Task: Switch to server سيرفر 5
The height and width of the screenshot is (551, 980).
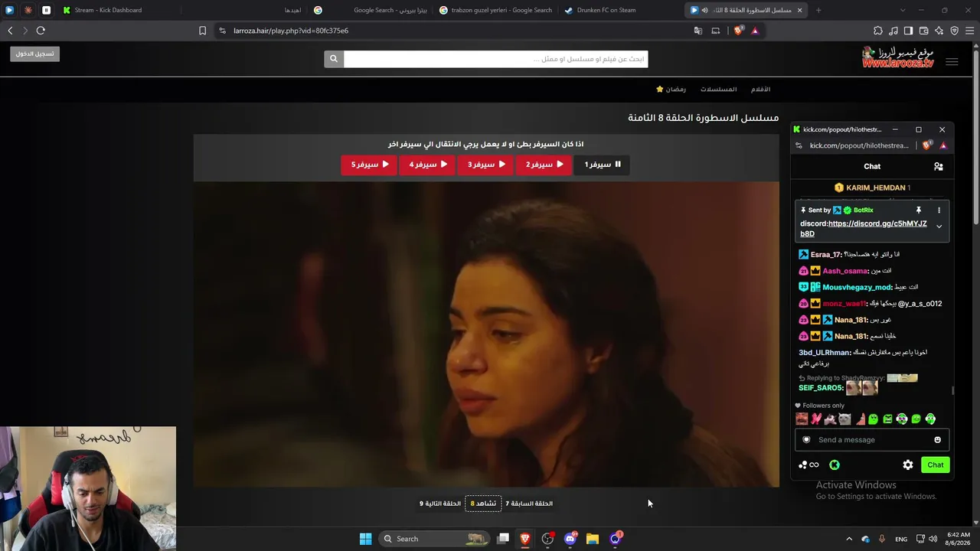Action: pyautogui.click(x=369, y=165)
